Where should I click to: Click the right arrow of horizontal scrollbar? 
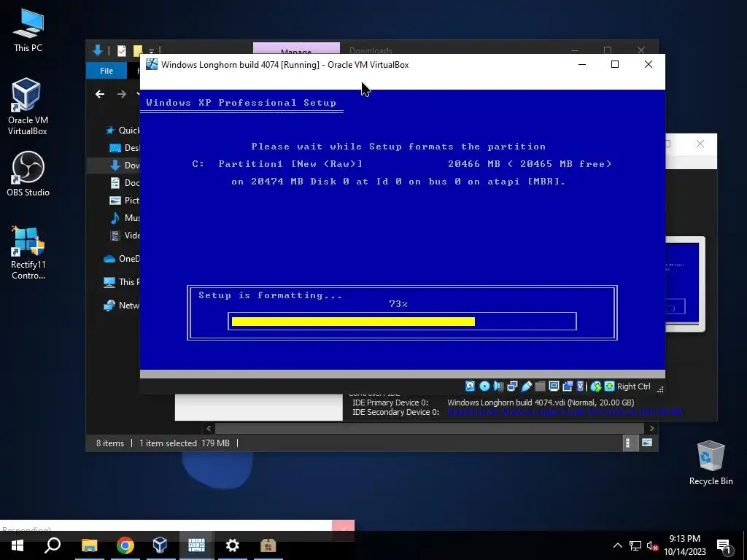click(x=651, y=428)
